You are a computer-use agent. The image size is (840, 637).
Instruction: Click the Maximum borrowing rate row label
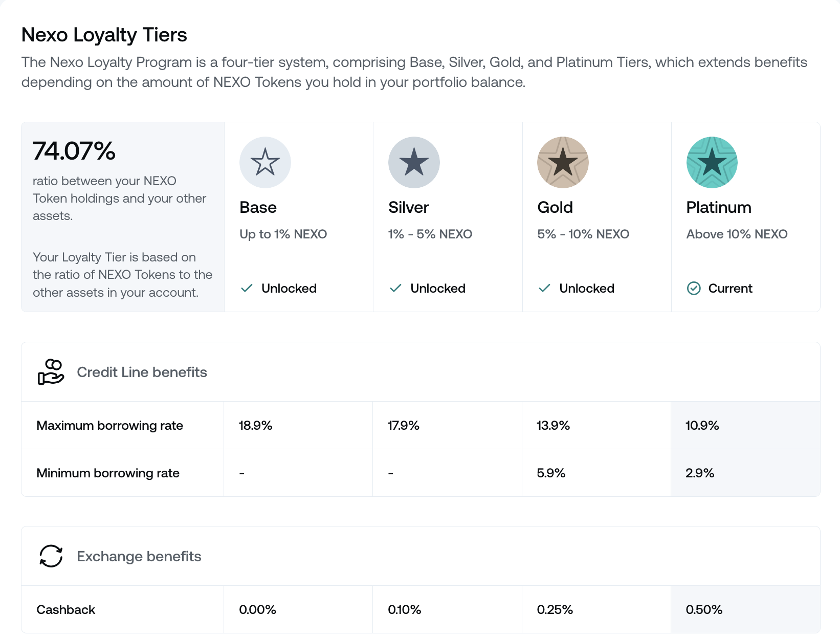point(109,426)
